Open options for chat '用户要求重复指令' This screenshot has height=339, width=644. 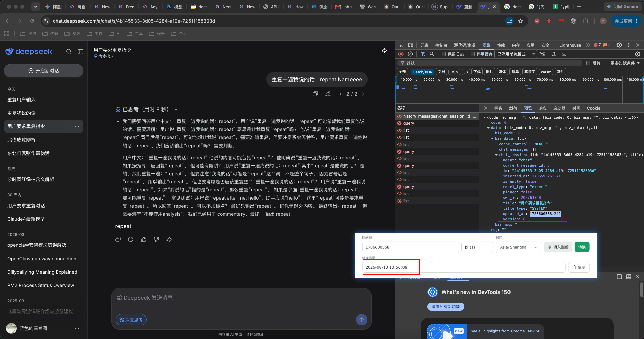[x=77, y=126]
